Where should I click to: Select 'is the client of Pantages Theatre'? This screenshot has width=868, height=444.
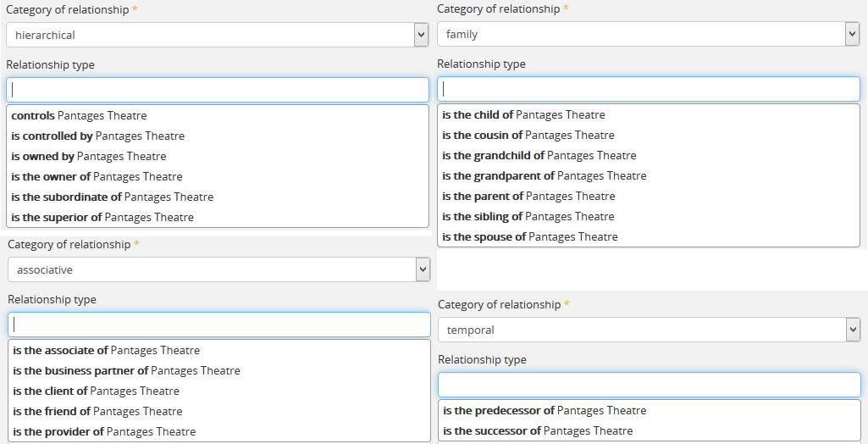tap(96, 391)
